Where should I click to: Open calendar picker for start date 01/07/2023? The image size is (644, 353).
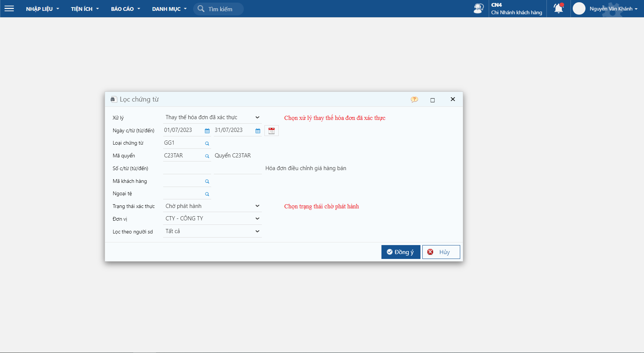207,131
